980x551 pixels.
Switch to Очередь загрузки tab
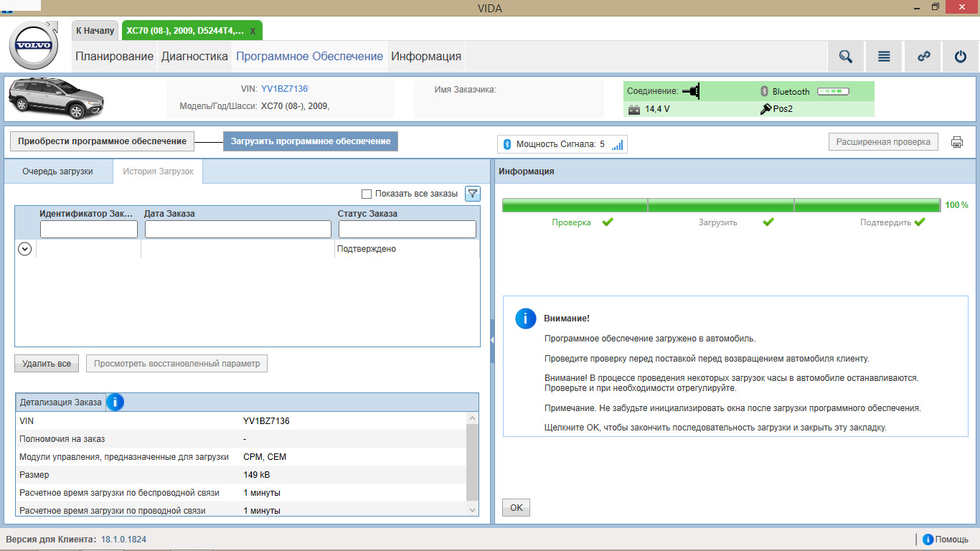[x=57, y=172]
